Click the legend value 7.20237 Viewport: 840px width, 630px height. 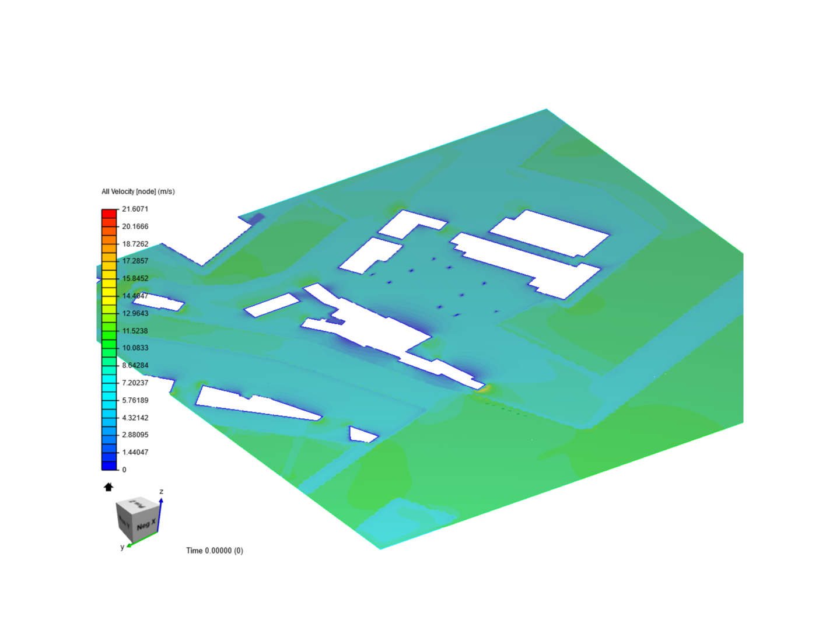click(x=135, y=383)
